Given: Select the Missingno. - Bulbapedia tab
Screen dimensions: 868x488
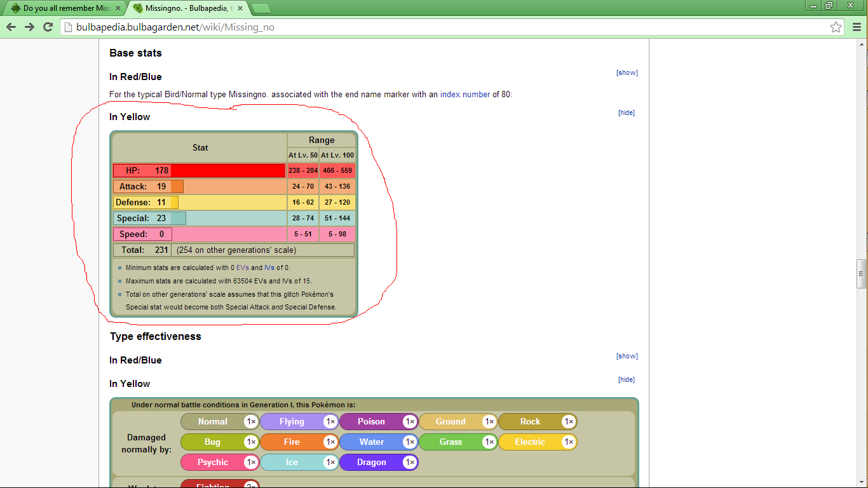Looking at the screenshot, I should click(187, 8).
